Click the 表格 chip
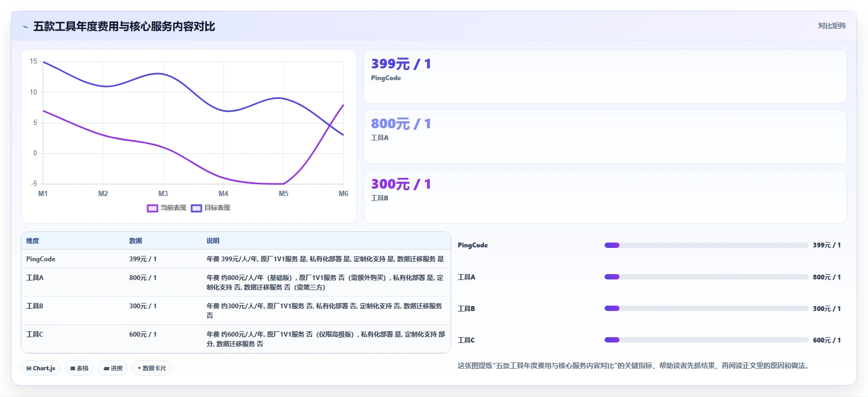868x397 pixels. point(79,368)
